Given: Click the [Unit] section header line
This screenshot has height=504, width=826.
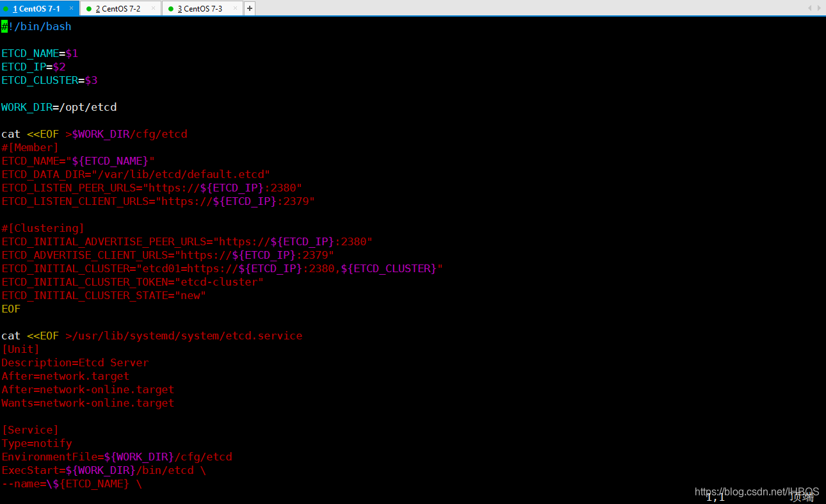Looking at the screenshot, I should coord(20,349).
